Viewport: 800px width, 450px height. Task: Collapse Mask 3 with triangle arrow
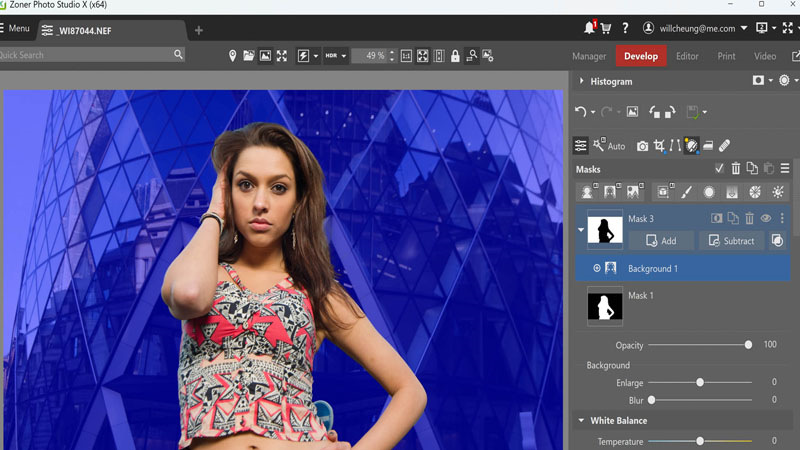[x=581, y=230]
